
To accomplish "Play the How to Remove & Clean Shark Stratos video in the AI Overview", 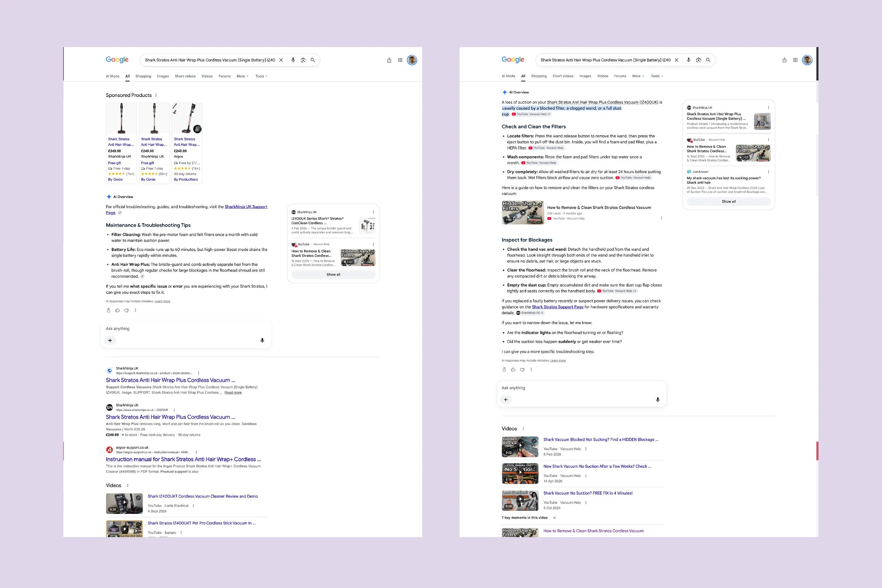I will tap(523, 213).
